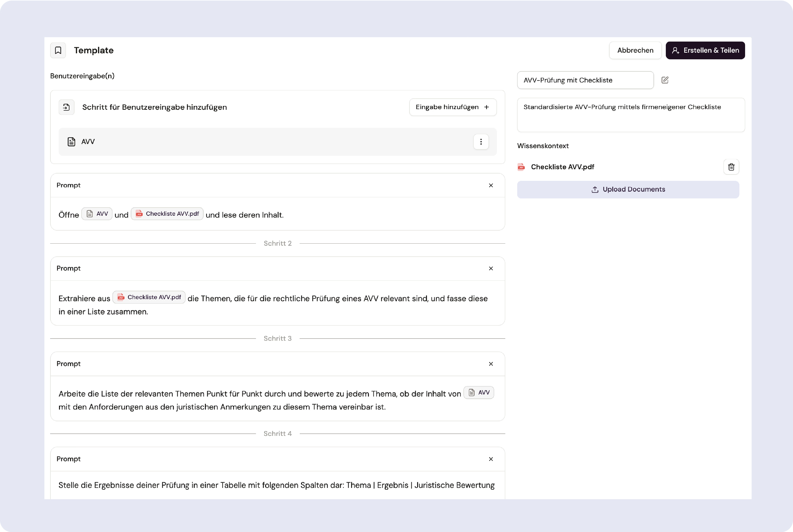Click Eingabe hinzufügen button

pyautogui.click(x=453, y=107)
